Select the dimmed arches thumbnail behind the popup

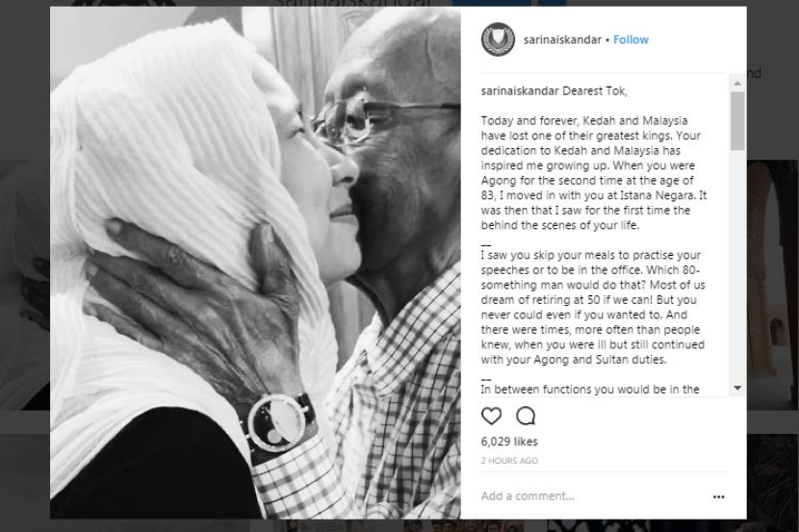pos(772,285)
